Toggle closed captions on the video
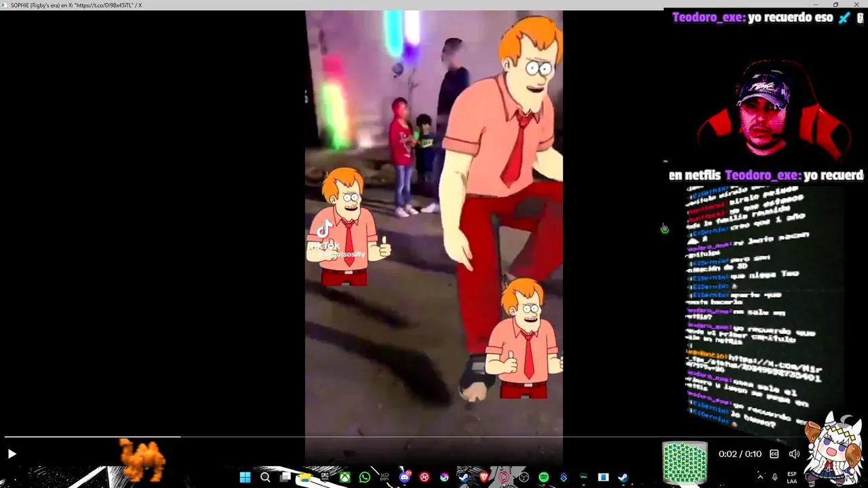This screenshot has width=868, height=488. (x=774, y=454)
